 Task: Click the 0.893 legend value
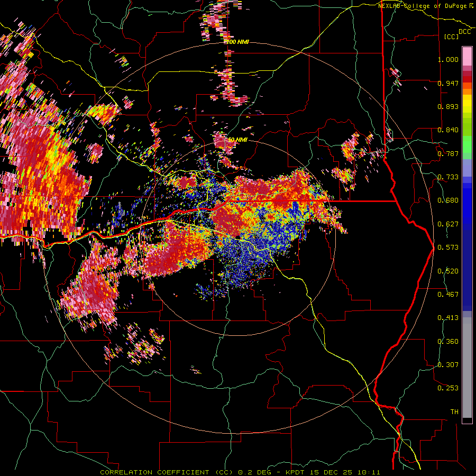click(x=448, y=106)
